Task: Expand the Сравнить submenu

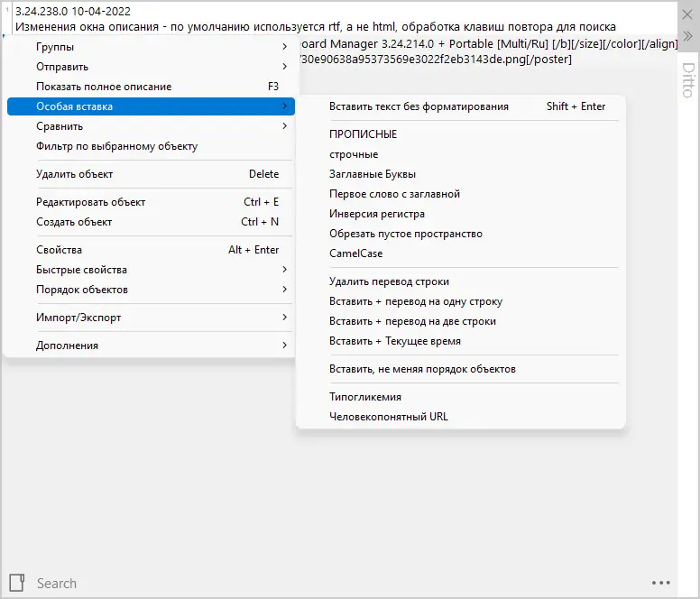Action: tap(150, 126)
